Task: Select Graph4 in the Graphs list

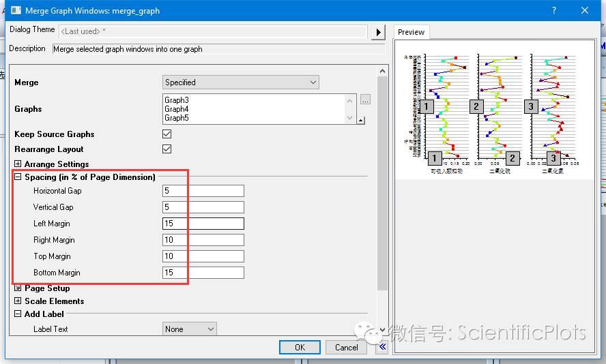Action: pyautogui.click(x=177, y=109)
